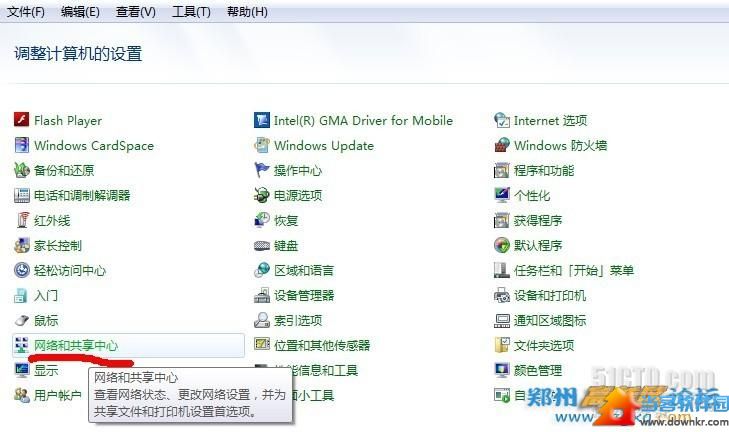Click the 默认程序 text link
Image resolution: width=729 pixels, height=432 pixels.
pos(538,246)
